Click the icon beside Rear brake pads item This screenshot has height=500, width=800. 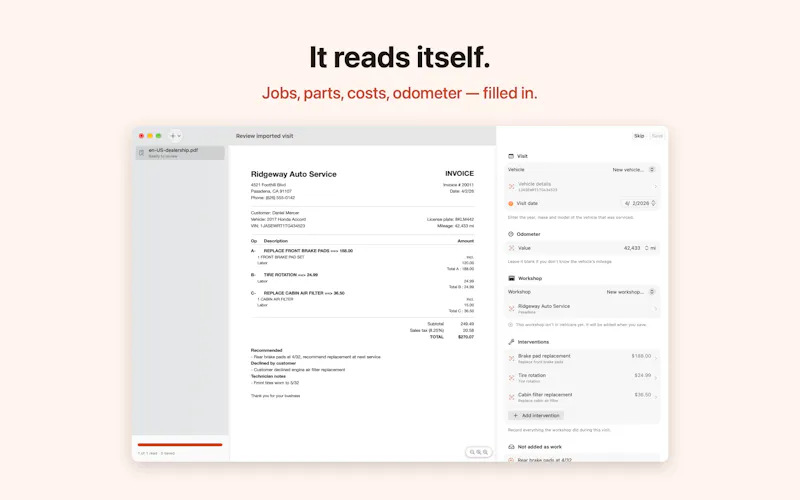(511, 460)
